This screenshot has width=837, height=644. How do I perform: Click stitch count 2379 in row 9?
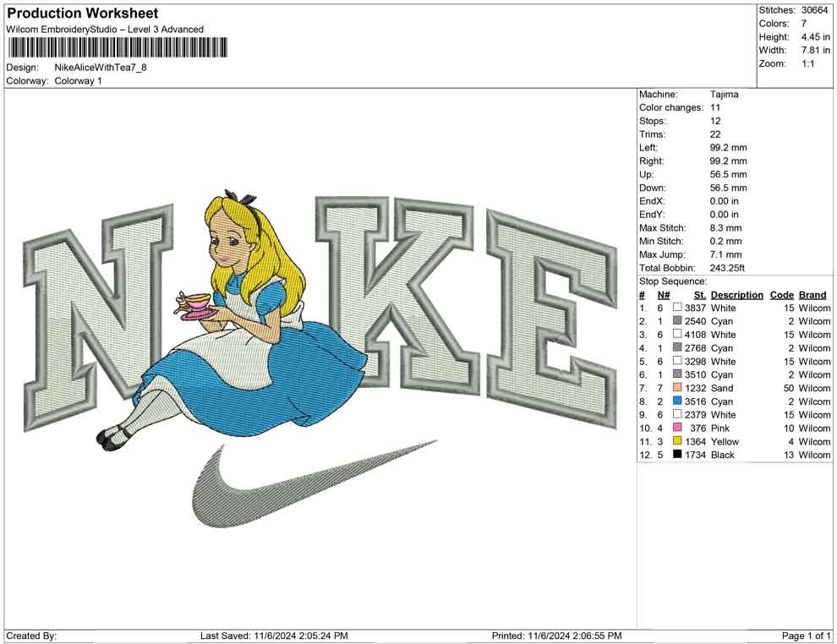(695, 415)
